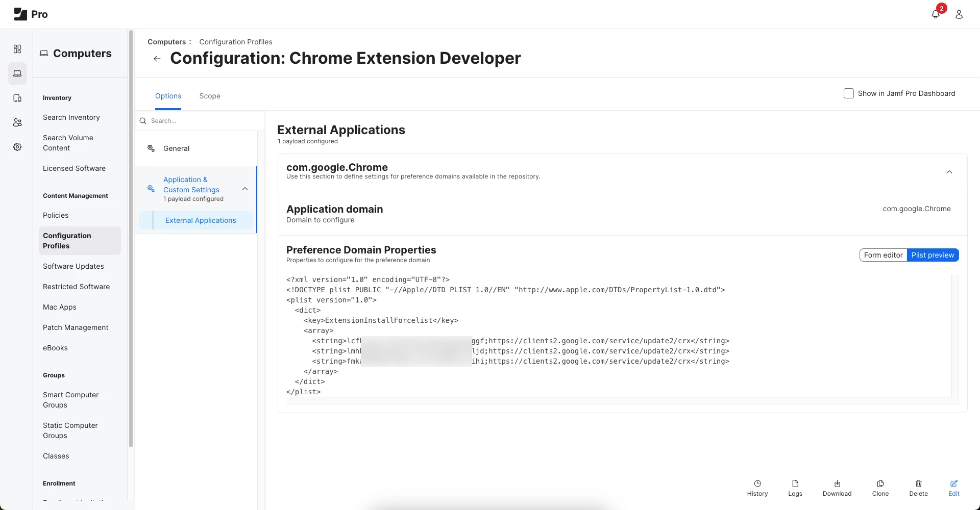This screenshot has width=980, height=510.
Task: Click the General payload gear icon
Action: pos(151,148)
